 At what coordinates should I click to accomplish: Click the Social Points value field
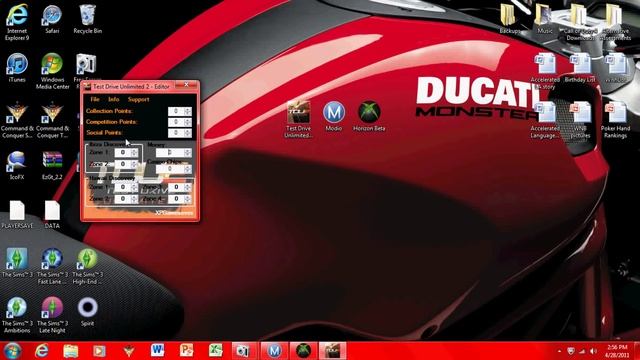tap(176, 133)
